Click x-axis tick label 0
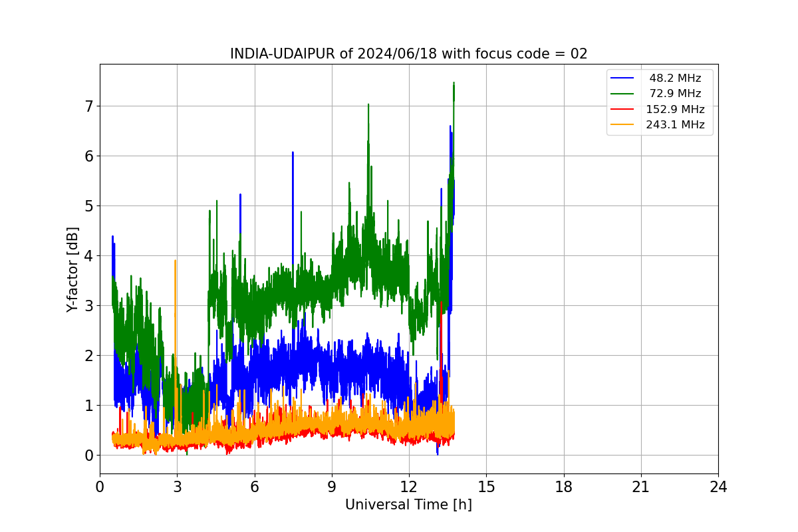798x532 pixels. [100, 487]
